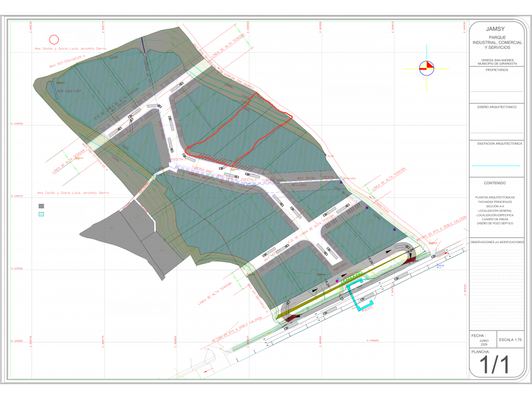Select the 'dist 96.04m' dimension text
This screenshot has width=532, height=399.
point(306,178)
